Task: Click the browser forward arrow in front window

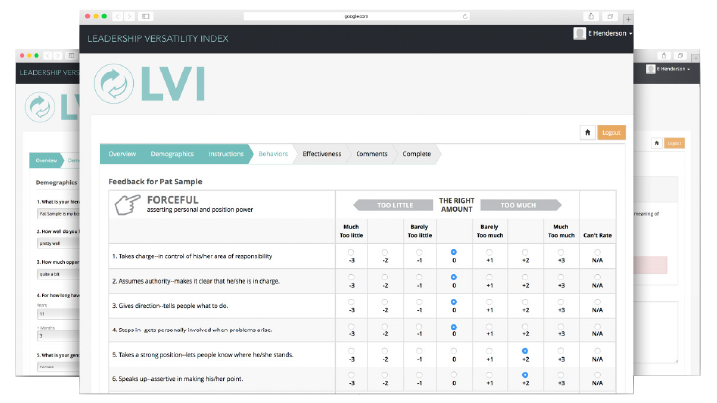Action: 129,16
